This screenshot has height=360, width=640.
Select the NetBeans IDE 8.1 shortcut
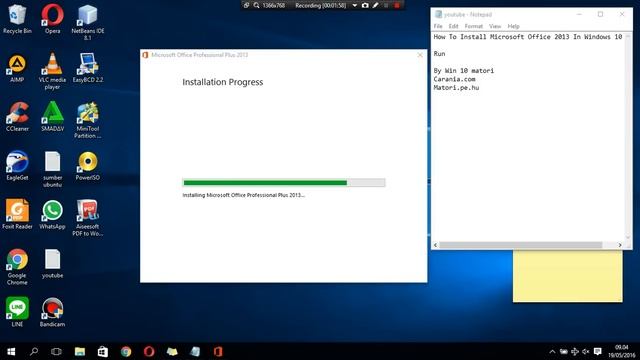[x=88, y=22]
